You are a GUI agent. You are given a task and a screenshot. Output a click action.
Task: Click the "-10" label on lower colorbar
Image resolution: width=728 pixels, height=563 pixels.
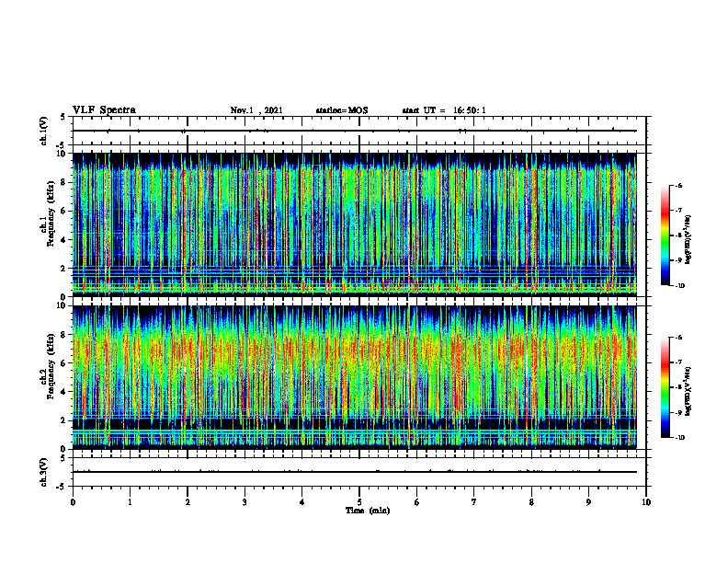coord(679,438)
